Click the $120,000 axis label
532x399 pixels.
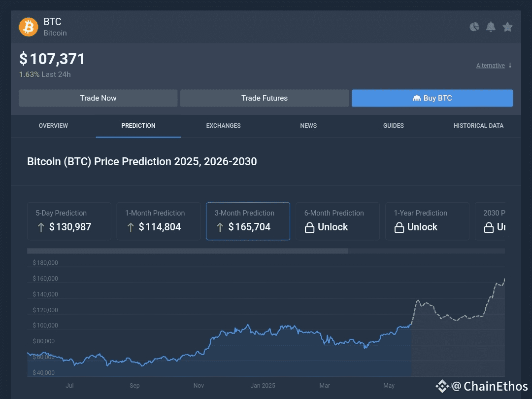point(45,310)
